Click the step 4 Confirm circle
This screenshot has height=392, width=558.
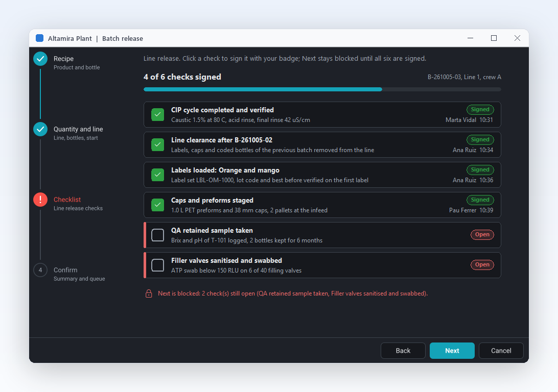pos(40,270)
